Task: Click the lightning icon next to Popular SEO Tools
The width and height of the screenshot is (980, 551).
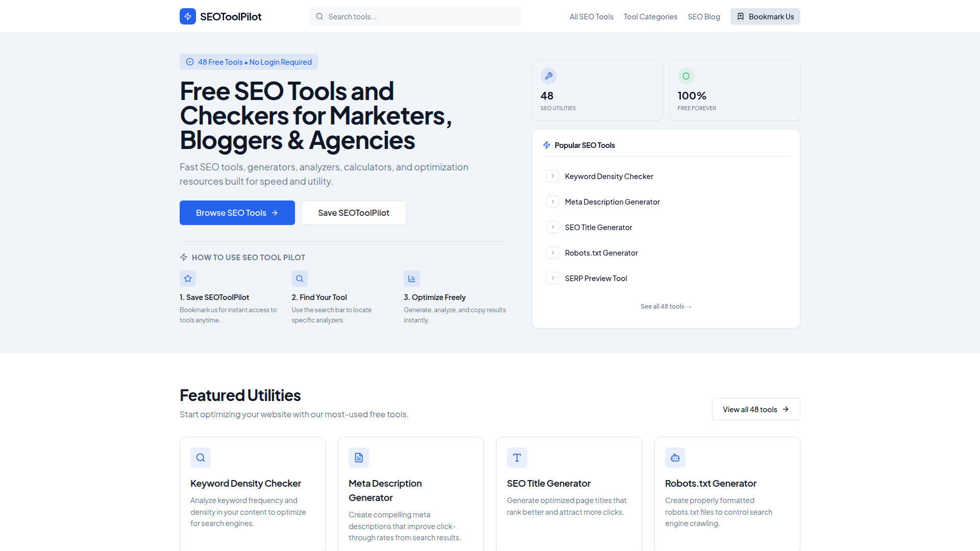Action: coord(547,145)
